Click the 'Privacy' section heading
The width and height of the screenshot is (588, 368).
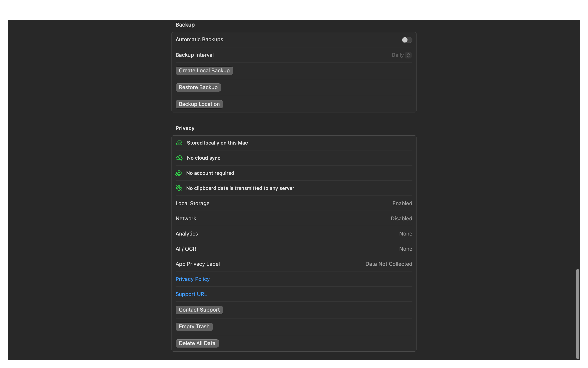pos(185,128)
